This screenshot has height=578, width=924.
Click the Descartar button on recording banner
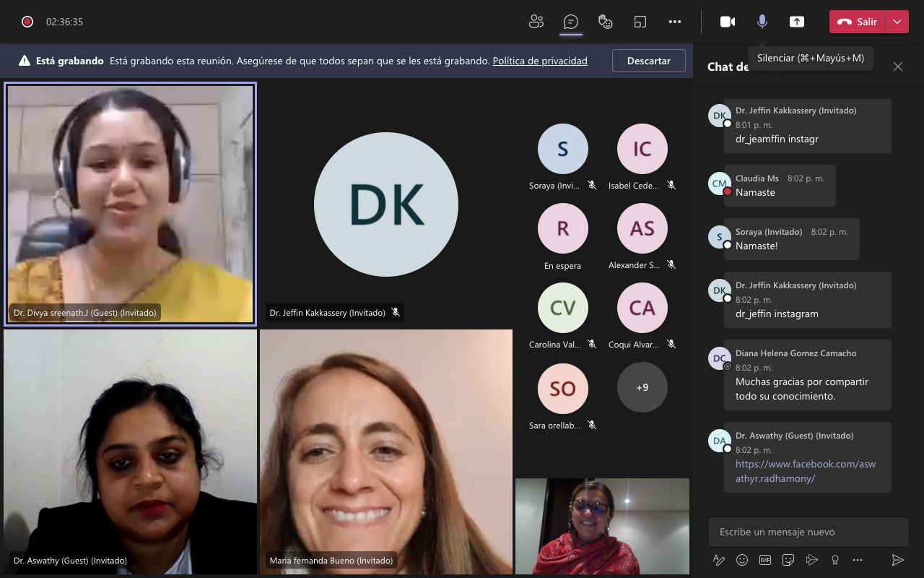coord(648,61)
